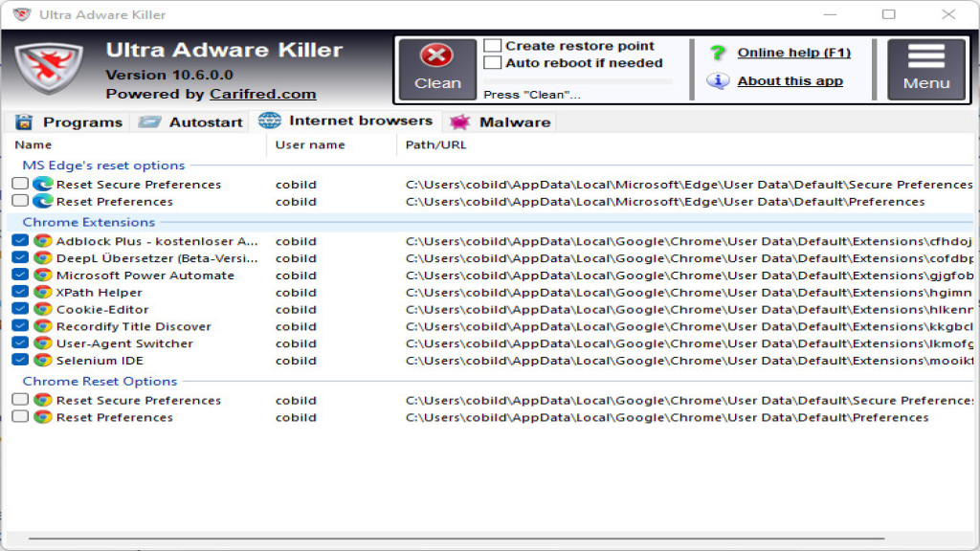Open the hamburger Menu icon
The height and width of the screenshot is (551, 980).
point(925,55)
